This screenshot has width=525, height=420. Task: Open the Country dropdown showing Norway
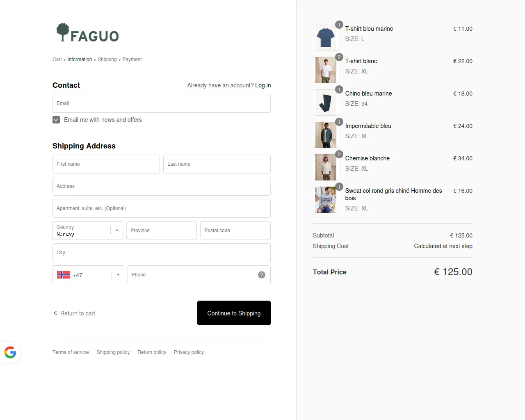(88, 231)
